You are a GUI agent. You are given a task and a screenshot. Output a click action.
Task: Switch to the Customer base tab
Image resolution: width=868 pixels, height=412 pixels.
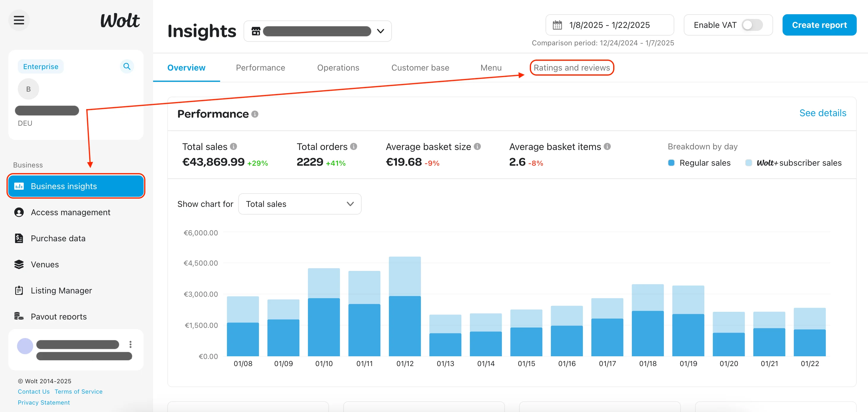pyautogui.click(x=420, y=68)
